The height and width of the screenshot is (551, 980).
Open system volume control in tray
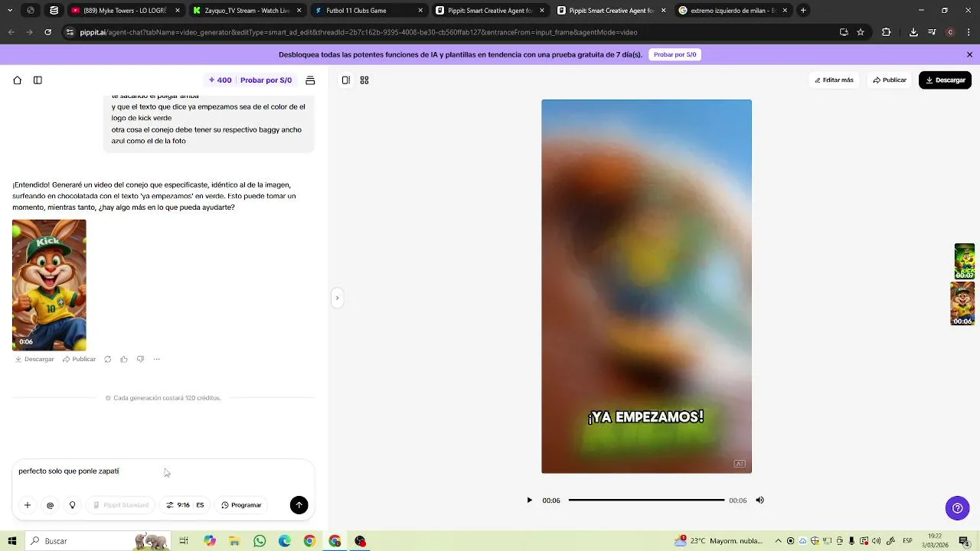[876, 541]
